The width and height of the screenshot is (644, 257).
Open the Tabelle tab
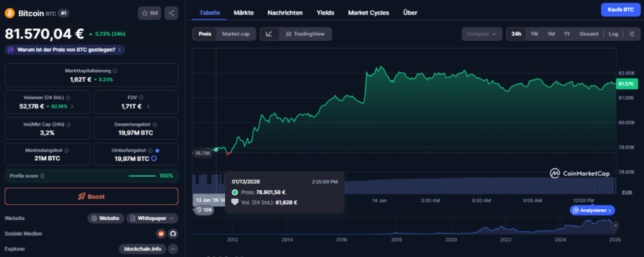209,13
